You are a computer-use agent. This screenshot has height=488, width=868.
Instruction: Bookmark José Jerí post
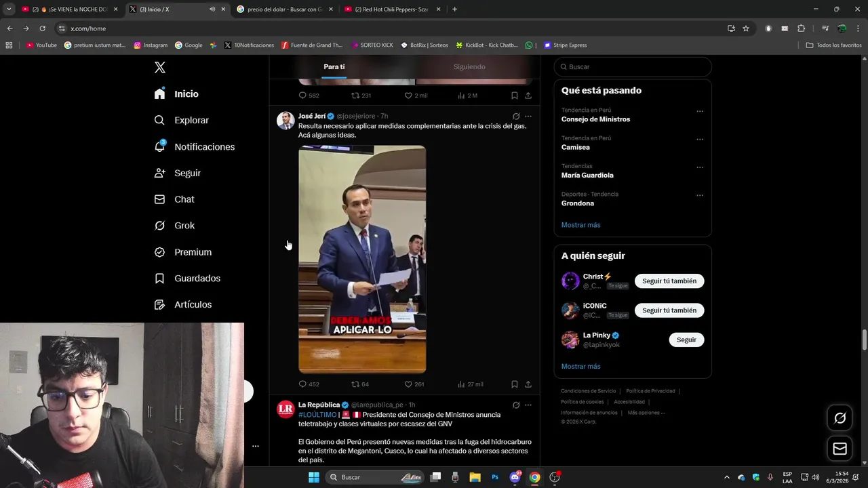[515, 384]
